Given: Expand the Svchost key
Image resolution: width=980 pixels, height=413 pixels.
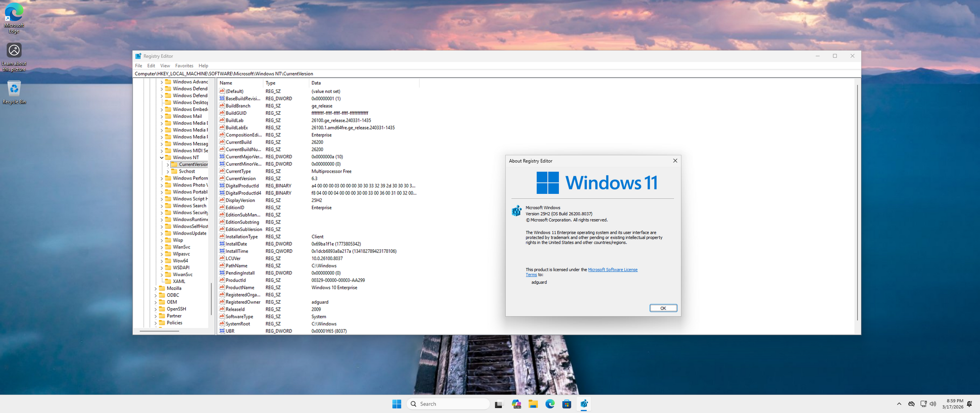Looking at the screenshot, I should click(168, 172).
